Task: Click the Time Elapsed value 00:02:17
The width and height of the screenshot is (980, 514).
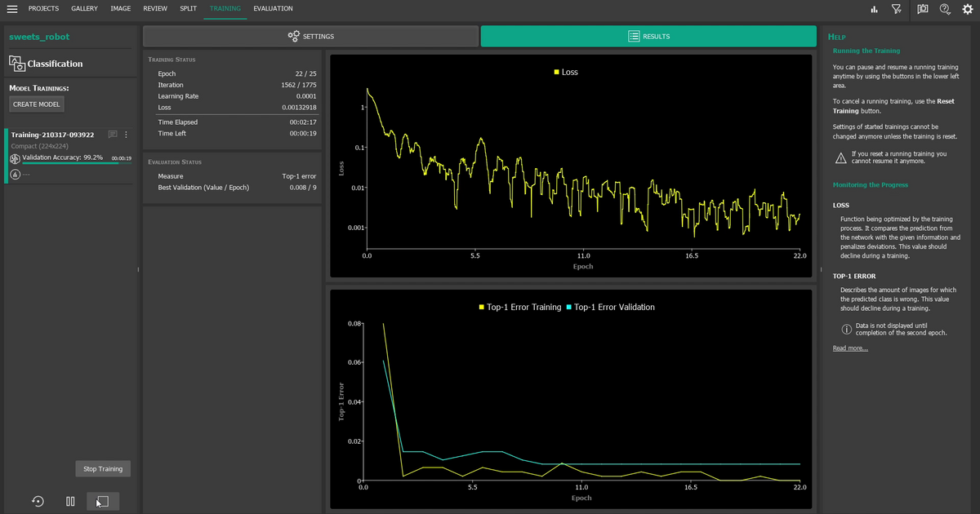Action: coord(303,122)
